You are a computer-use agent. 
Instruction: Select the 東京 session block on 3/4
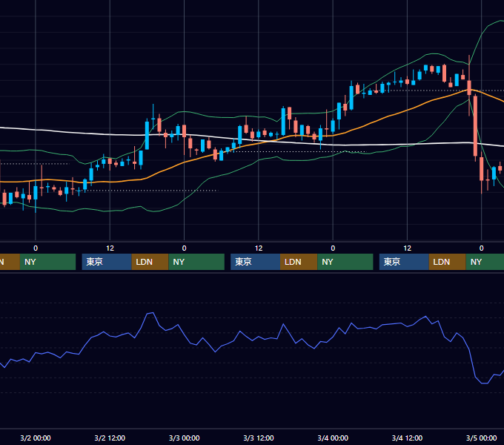[x=404, y=262]
